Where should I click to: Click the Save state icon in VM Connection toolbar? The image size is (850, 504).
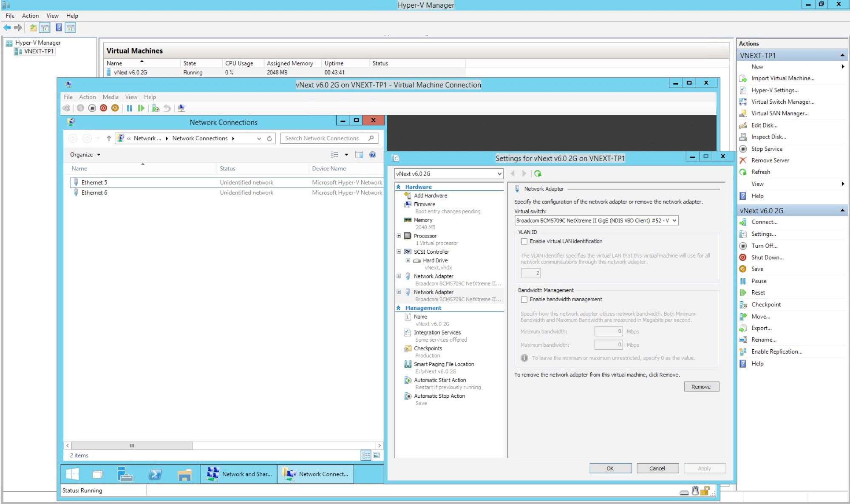point(115,108)
